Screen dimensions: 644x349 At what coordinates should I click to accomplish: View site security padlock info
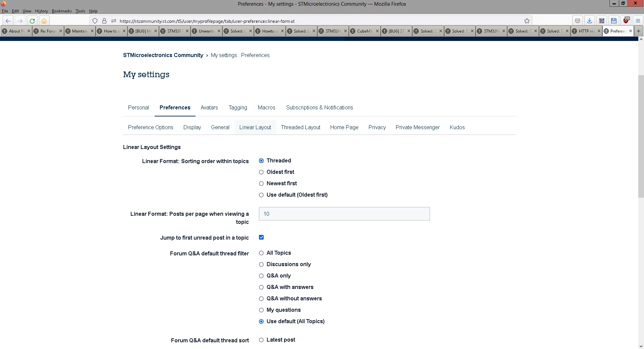click(x=104, y=21)
